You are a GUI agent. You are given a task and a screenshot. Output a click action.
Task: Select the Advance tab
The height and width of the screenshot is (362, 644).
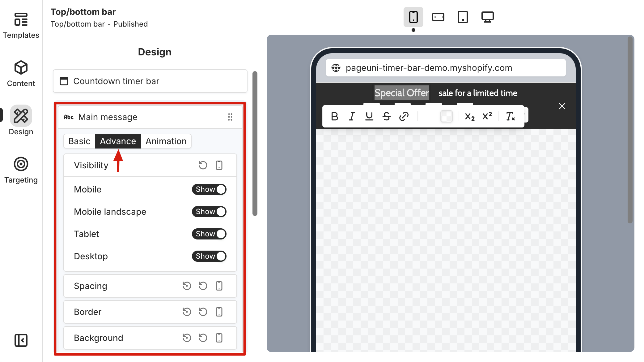pyautogui.click(x=118, y=141)
